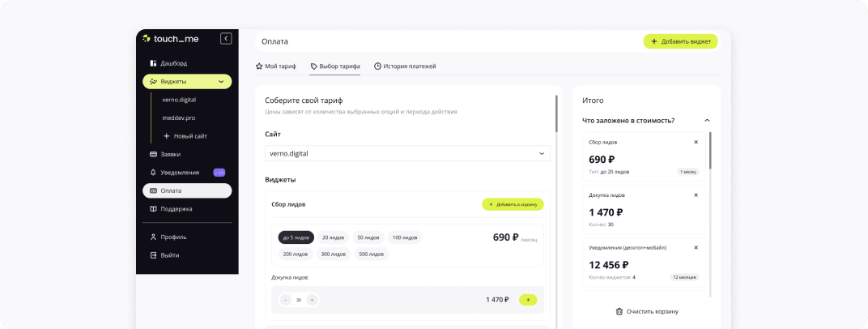Select the 20 лидов option

click(x=334, y=237)
